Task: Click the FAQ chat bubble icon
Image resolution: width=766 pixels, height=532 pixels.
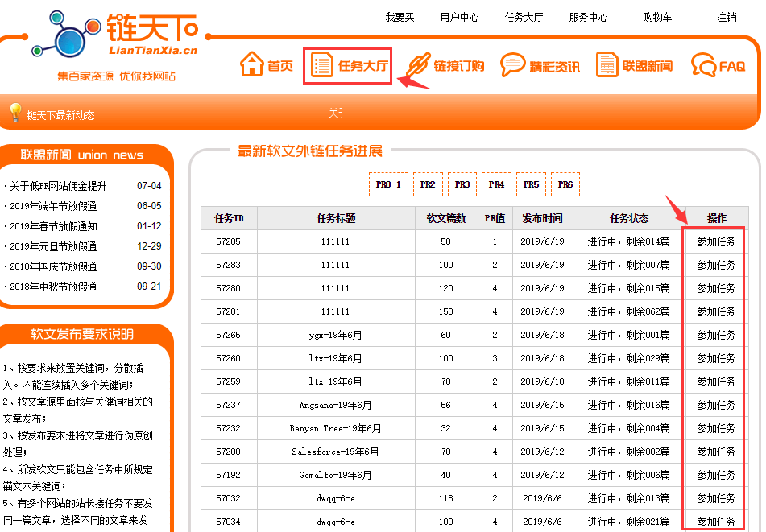Action: (x=703, y=65)
